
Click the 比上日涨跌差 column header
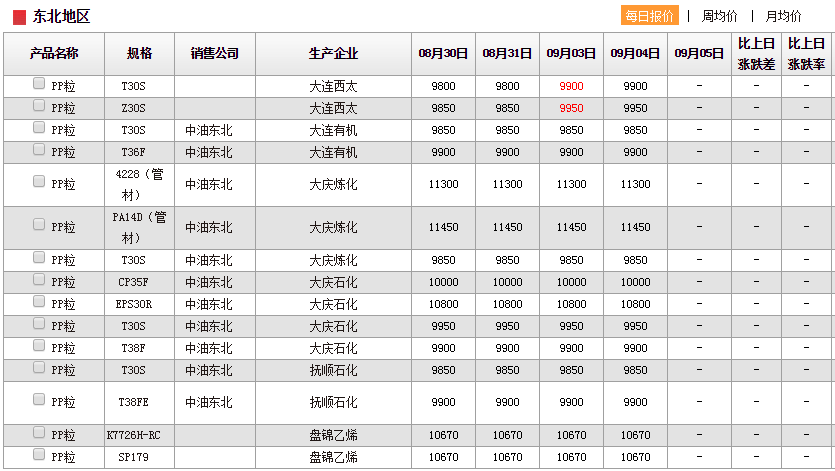pos(756,54)
